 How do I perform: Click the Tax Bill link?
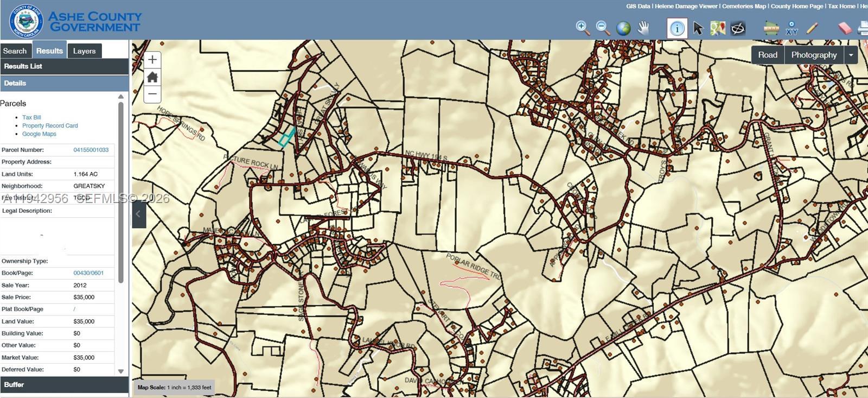click(x=31, y=117)
